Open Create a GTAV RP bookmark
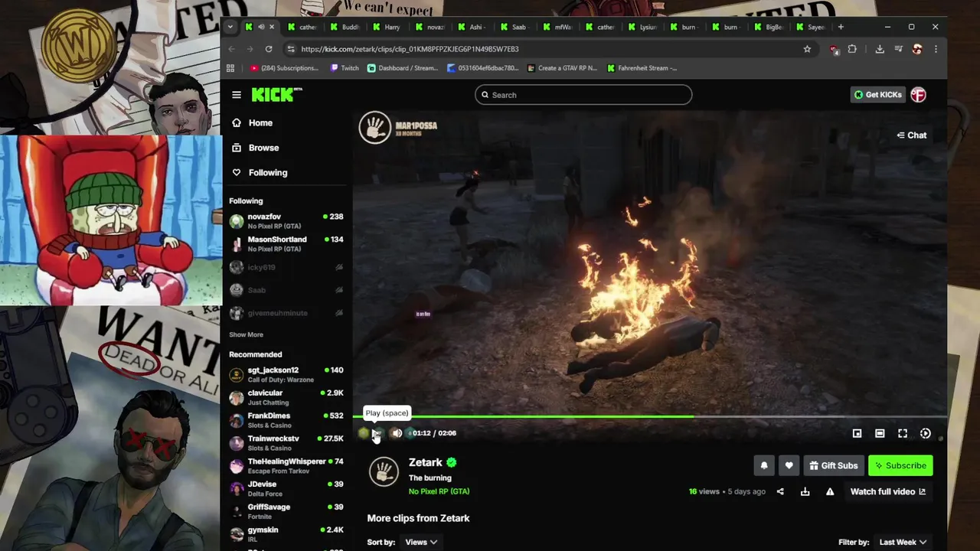 click(563, 68)
